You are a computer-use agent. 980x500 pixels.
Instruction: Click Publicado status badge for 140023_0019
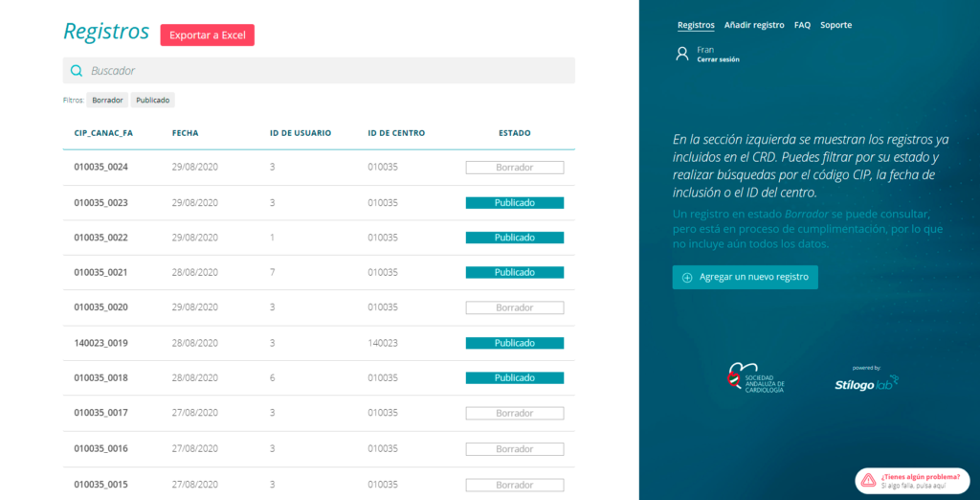coord(514,343)
